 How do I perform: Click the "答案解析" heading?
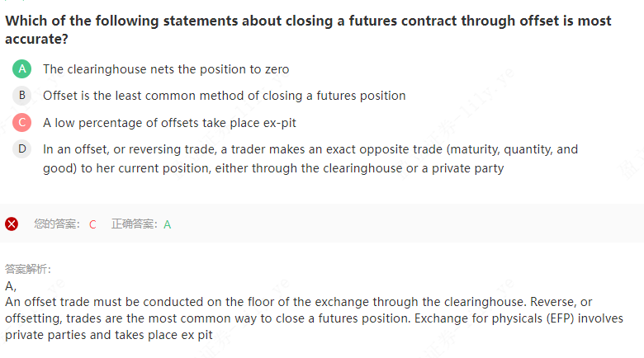point(28,269)
